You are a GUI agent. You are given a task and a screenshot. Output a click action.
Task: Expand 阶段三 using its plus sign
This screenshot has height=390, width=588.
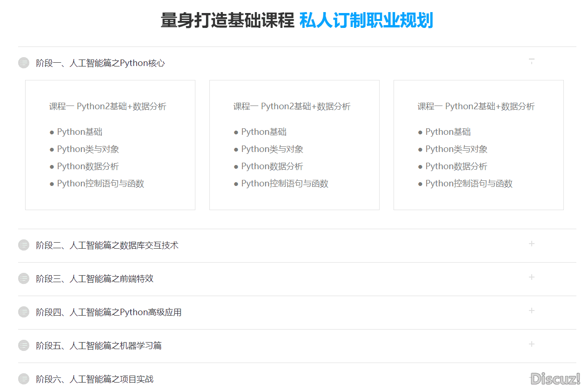pyautogui.click(x=532, y=277)
